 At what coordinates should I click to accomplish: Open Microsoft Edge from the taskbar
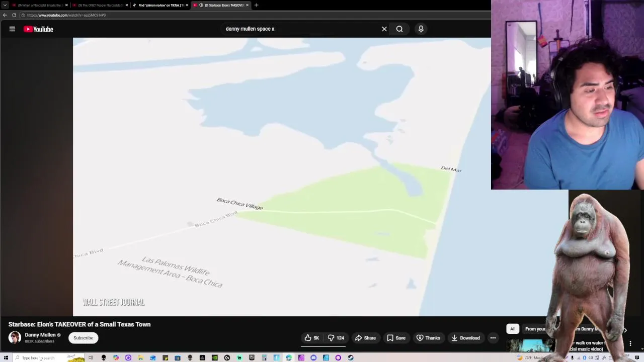pyautogui.click(x=289, y=357)
